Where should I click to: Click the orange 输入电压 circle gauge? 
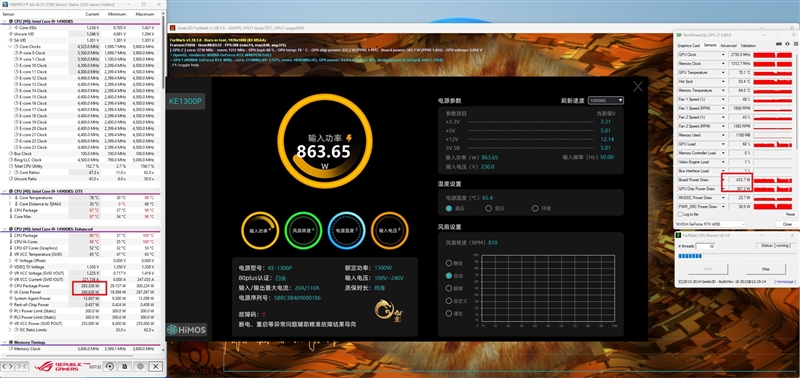[390, 231]
